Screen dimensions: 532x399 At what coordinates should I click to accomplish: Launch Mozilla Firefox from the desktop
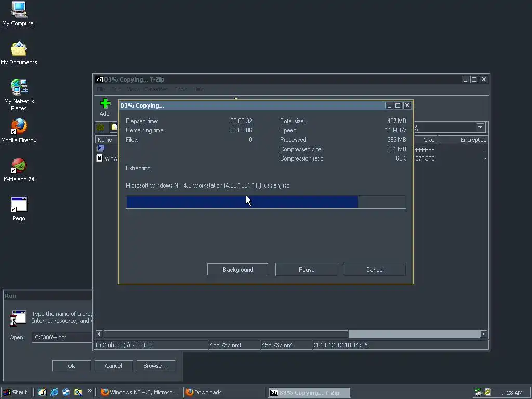[x=19, y=130]
